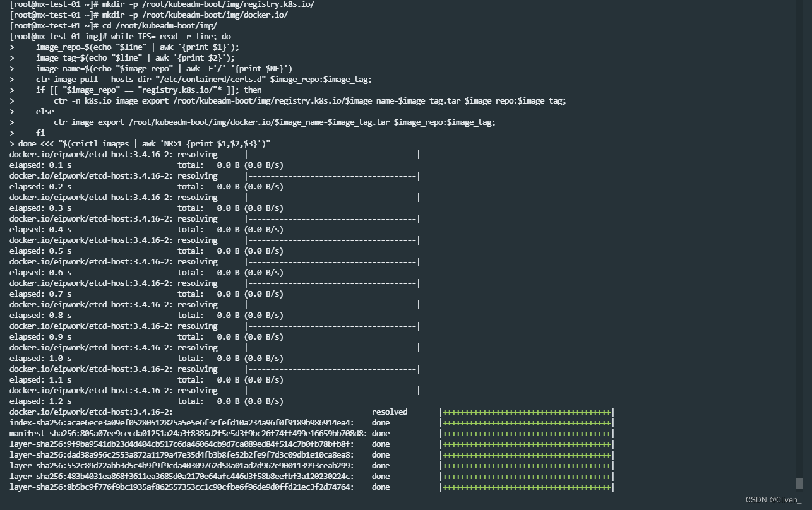Click the 'elapsed: 0.3 s' text
Screen dimensions: 812x510
point(40,208)
